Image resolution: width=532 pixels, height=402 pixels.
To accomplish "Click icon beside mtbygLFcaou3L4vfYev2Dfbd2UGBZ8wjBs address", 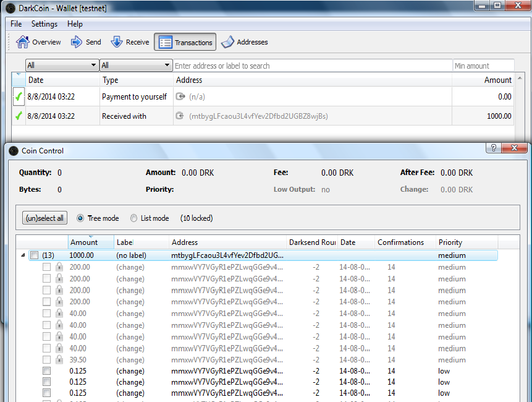I will point(180,116).
